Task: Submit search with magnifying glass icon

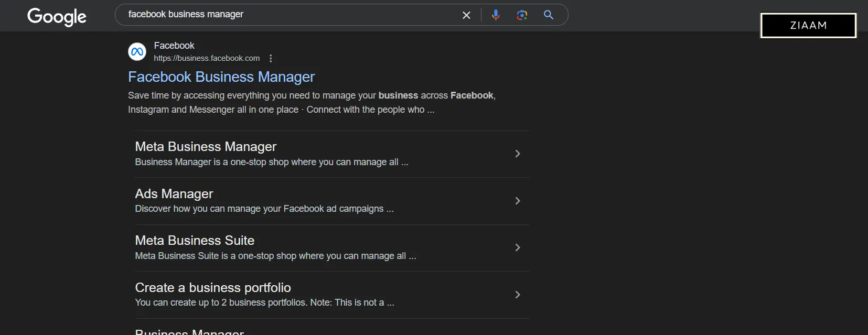Action: pyautogui.click(x=549, y=15)
